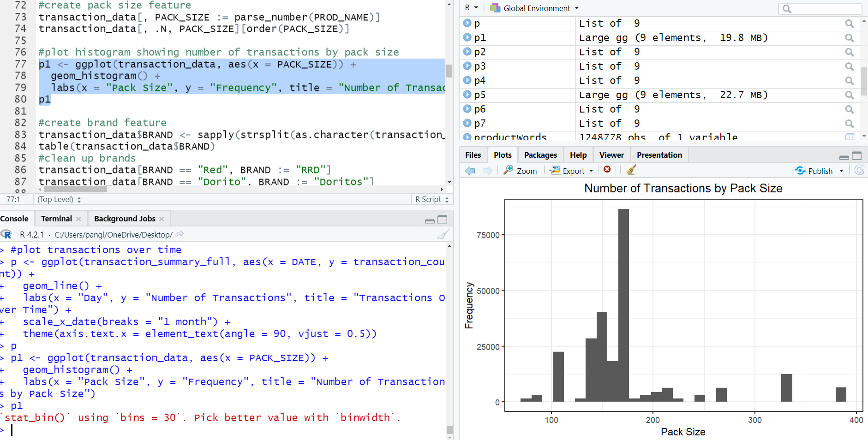This screenshot has width=868, height=440.
Task: Click the previous plot back arrow
Action: 470,171
